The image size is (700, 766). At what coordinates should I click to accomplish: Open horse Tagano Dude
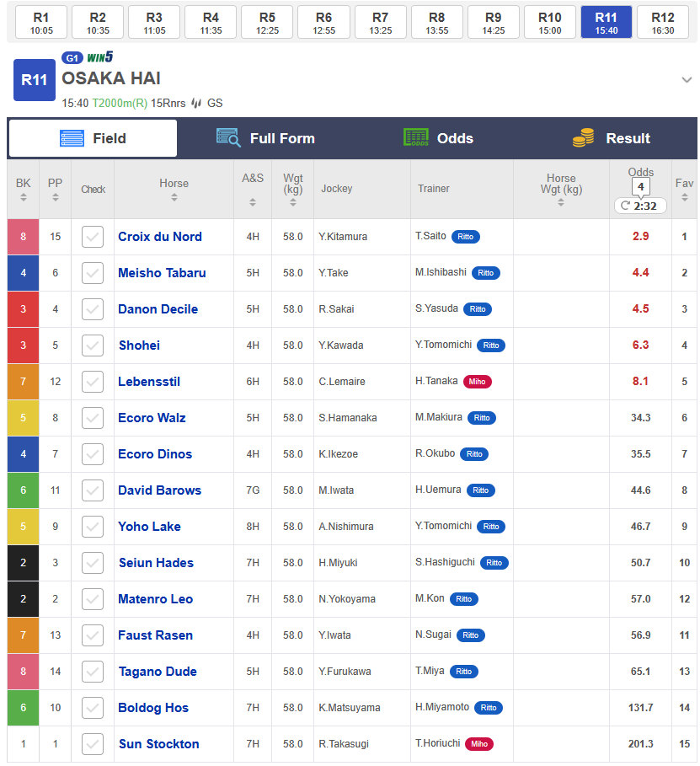tap(158, 672)
